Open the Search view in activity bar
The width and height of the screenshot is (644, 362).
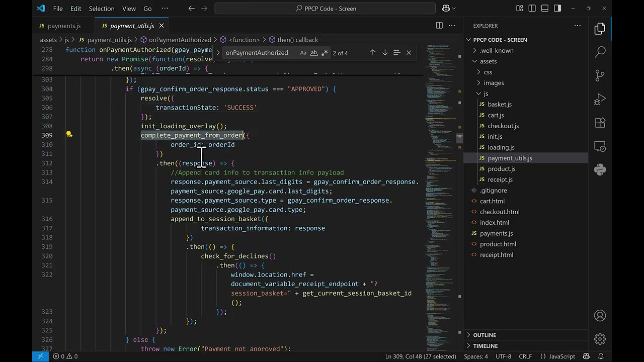pyautogui.click(x=600, y=52)
